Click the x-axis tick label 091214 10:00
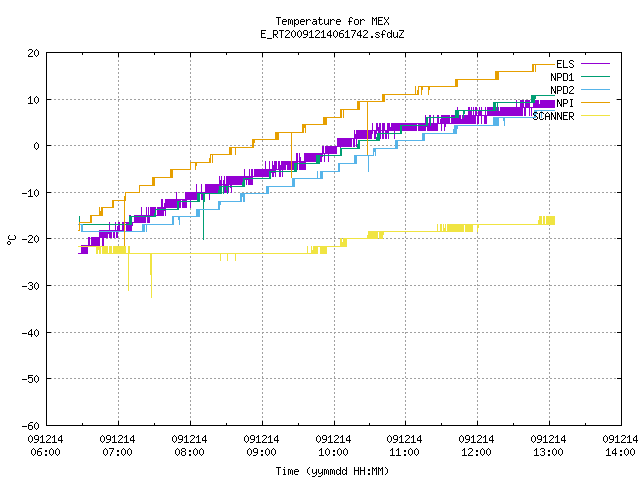640x480 pixels. pyautogui.click(x=333, y=446)
